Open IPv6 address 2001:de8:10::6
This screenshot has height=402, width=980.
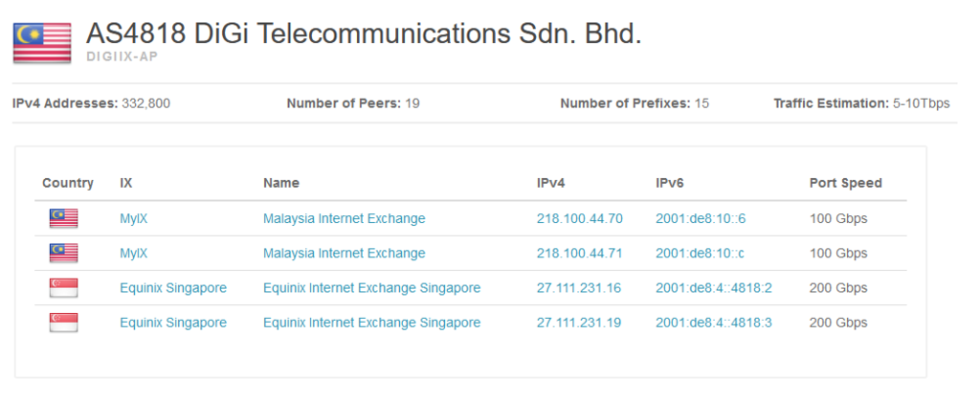click(701, 219)
